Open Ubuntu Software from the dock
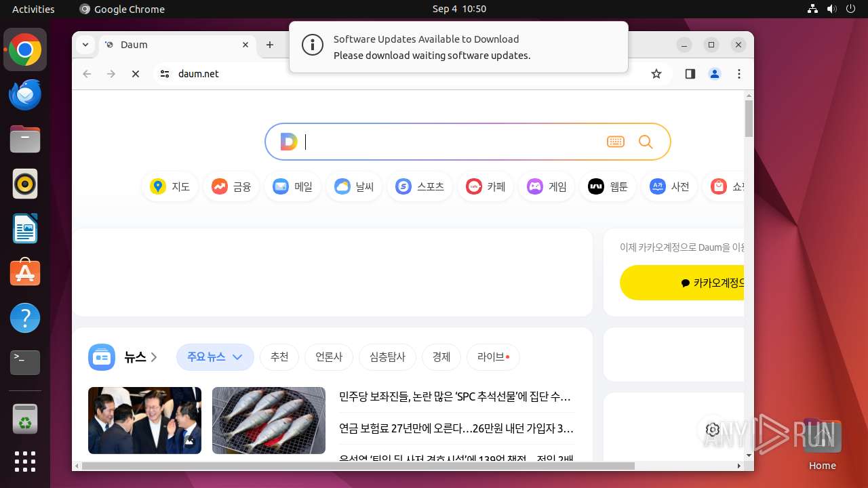 25,273
